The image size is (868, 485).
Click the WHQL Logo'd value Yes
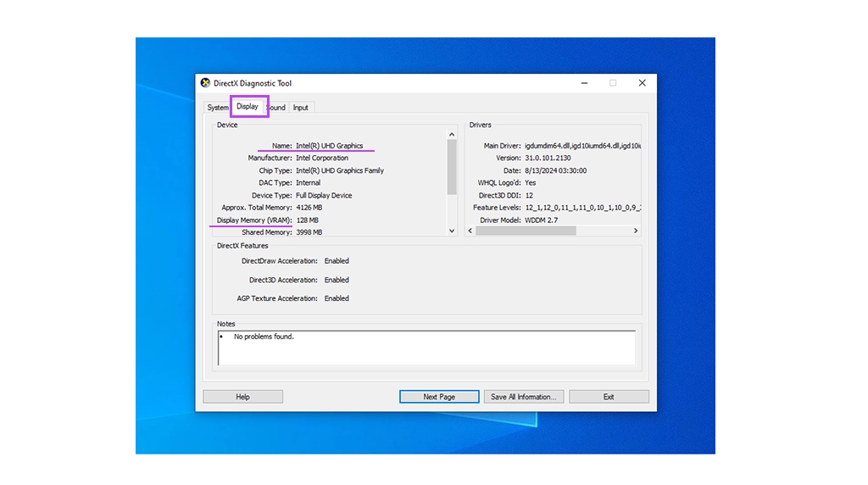[x=531, y=182]
